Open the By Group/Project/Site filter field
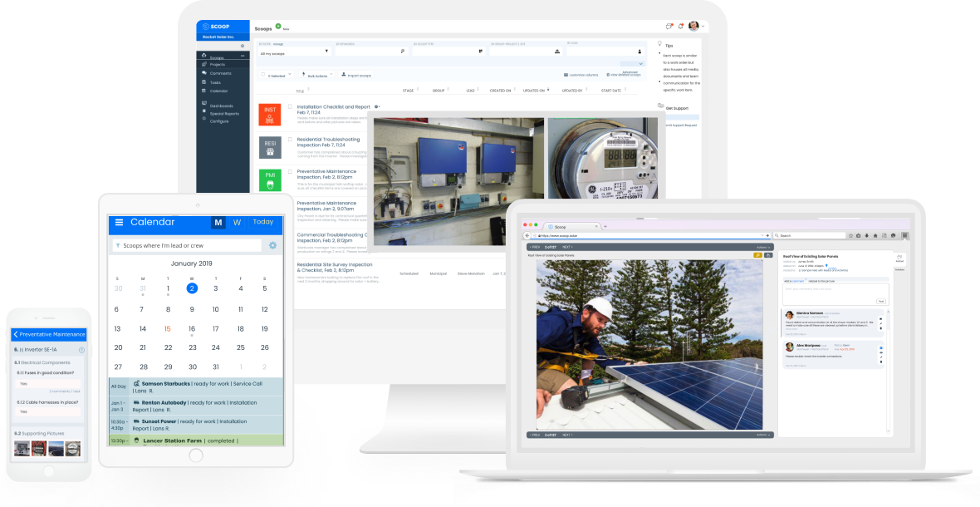Screen dimensions: 980x507 click(x=525, y=52)
